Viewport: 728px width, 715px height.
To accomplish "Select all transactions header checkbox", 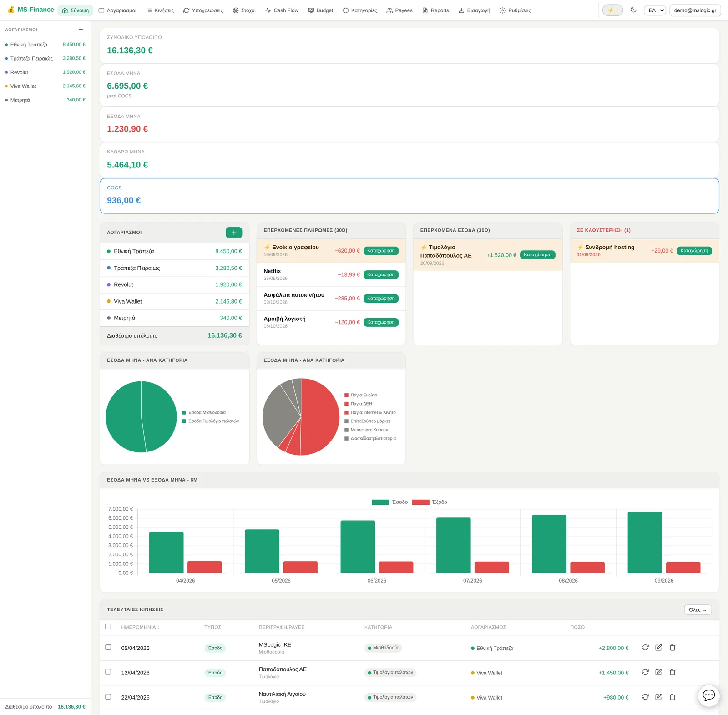I will [x=108, y=626].
